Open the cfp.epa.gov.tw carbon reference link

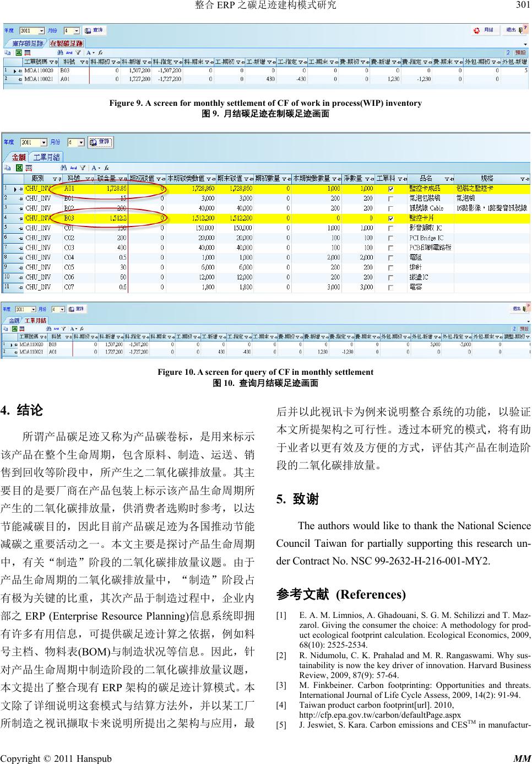point(380,714)
